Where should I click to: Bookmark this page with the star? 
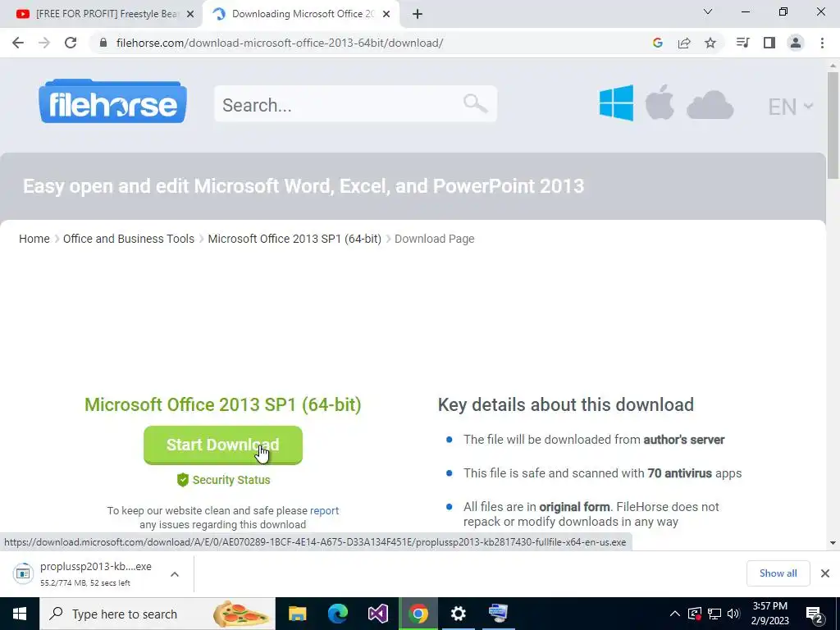710,43
